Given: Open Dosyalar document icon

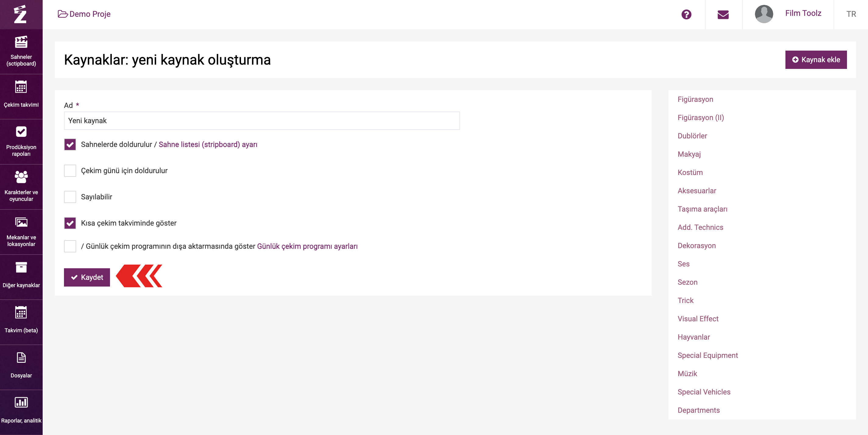Looking at the screenshot, I should click(21, 358).
